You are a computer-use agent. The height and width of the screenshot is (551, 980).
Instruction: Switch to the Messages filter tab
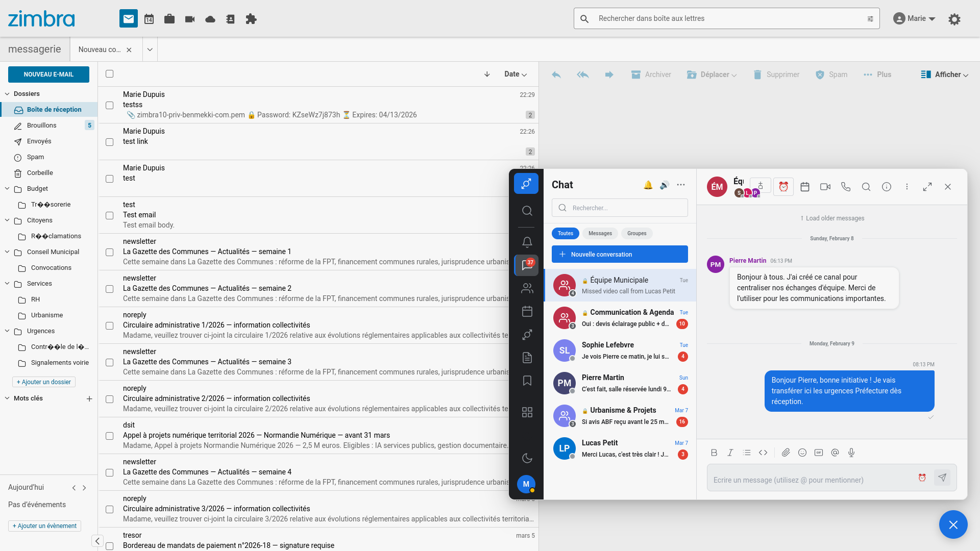(x=600, y=233)
